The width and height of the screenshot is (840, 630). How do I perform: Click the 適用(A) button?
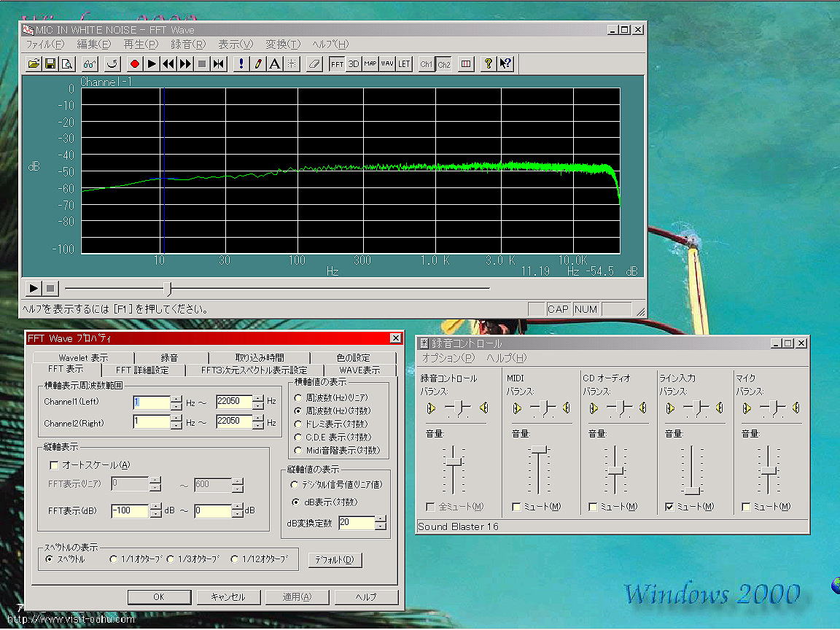coord(297,596)
